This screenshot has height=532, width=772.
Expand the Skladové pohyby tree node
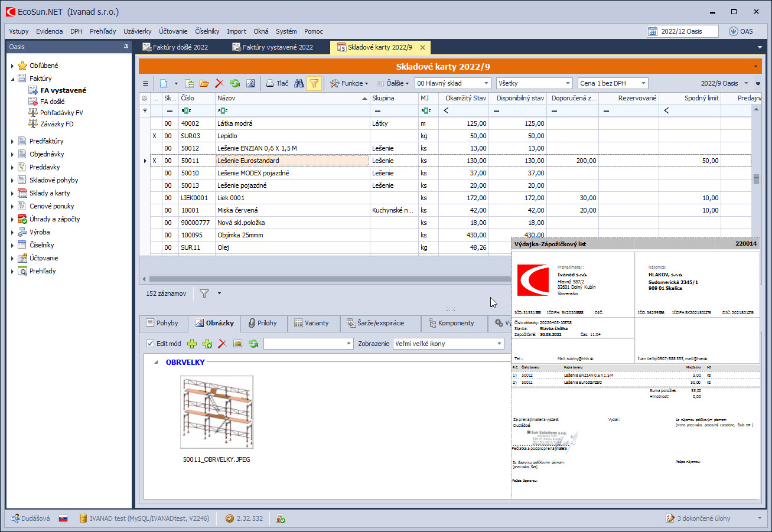tap(12, 180)
